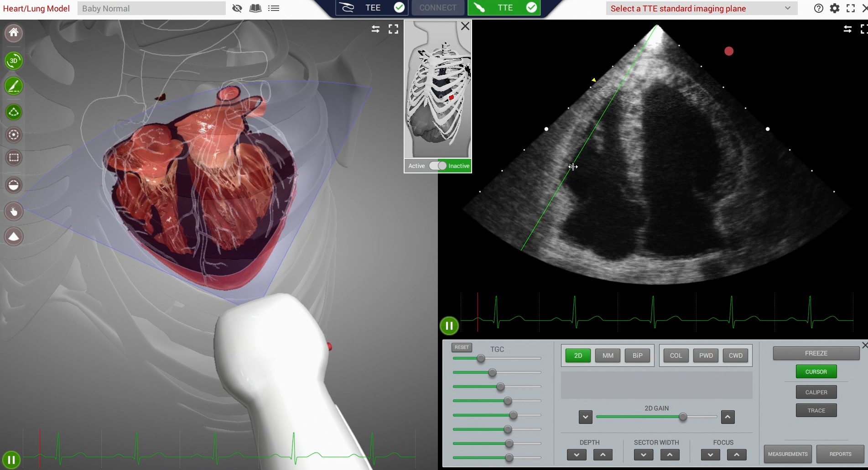Close the rib cage thumbnail panel
This screenshot has width=868, height=470.
(465, 26)
